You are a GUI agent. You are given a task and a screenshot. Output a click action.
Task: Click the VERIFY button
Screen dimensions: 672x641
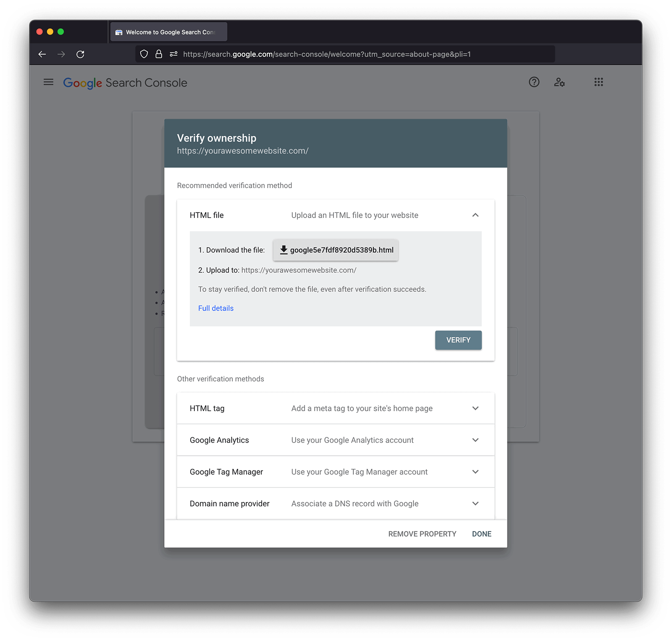pyautogui.click(x=458, y=340)
